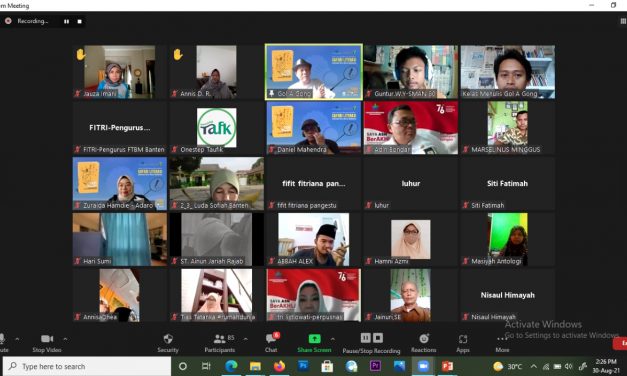Click the Windows search box

pyautogui.click(x=87, y=366)
